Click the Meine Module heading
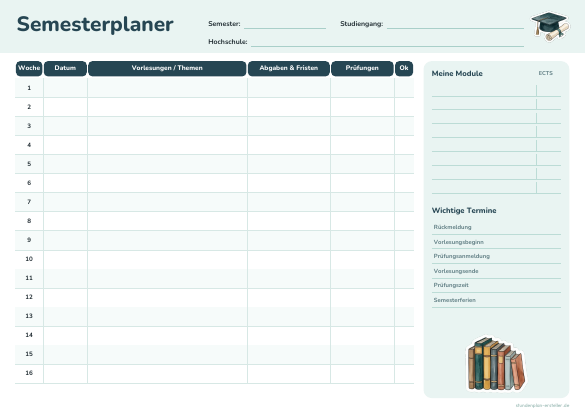585x414 pixels. (457, 73)
